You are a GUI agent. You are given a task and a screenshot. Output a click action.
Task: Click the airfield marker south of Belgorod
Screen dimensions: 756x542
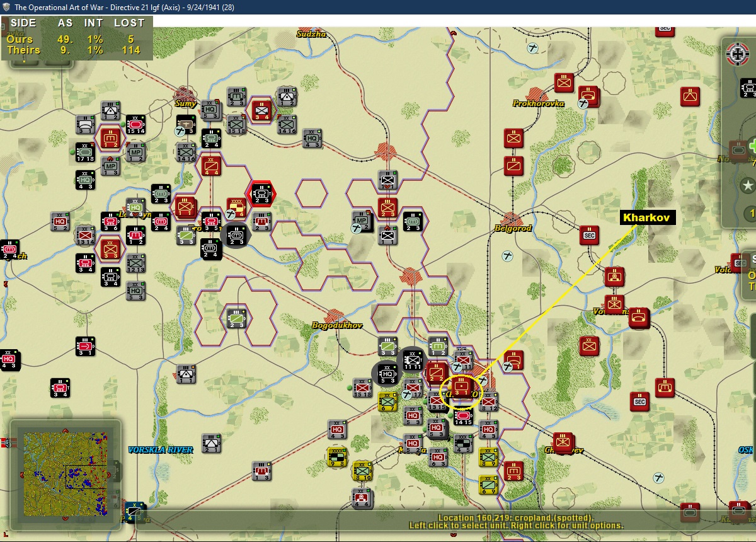click(x=508, y=257)
